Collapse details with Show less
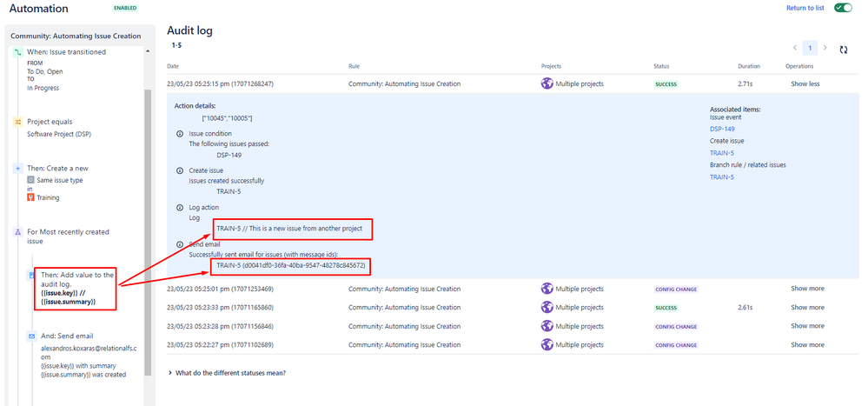 click(805, 84)
